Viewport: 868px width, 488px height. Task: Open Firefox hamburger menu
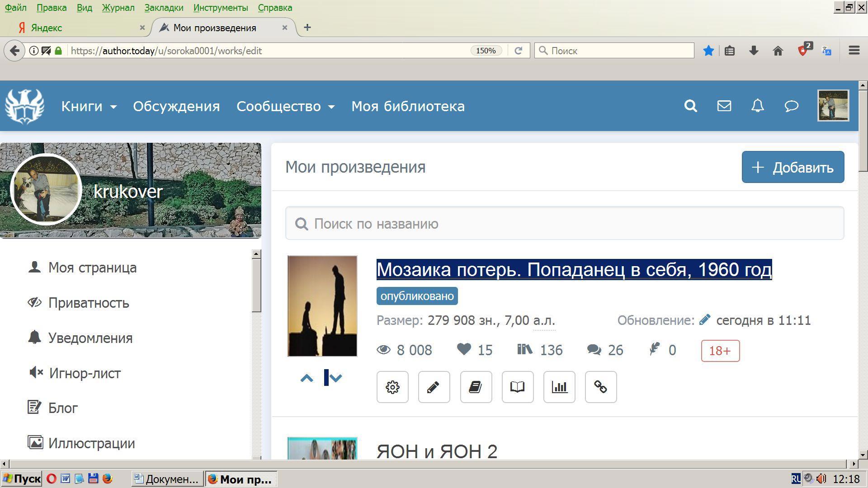click(x=854, y=51)
